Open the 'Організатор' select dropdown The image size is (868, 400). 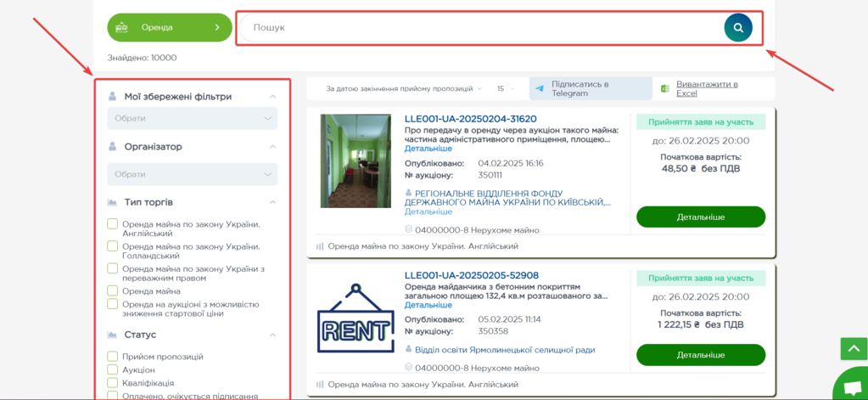tap(192, 174)
